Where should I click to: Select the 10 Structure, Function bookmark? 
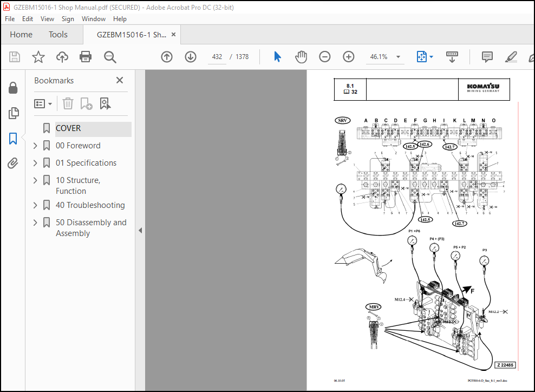point(78,186)
